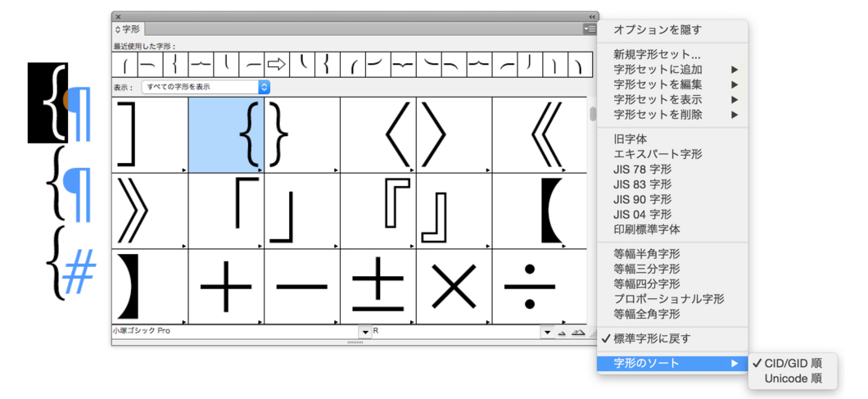Click the large mountains zoom in icon
The width and height of the screenshot is (868, 399).
578,332
